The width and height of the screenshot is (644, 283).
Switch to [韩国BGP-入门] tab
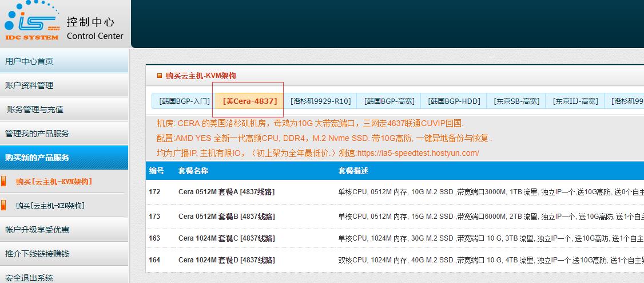coord(184,101)
